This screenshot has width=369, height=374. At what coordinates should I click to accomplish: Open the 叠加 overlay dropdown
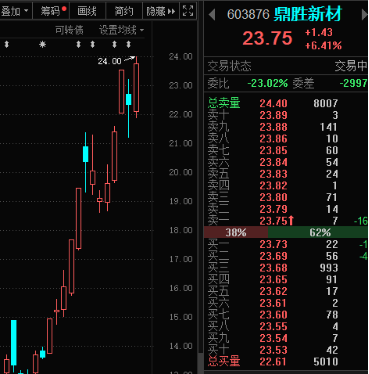(14, 11)
